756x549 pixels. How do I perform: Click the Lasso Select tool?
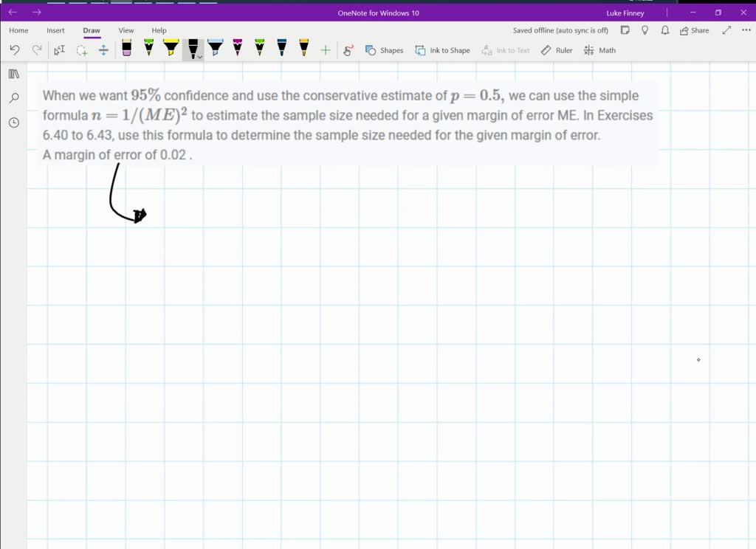pyautogui.click(x=82, y=50)
